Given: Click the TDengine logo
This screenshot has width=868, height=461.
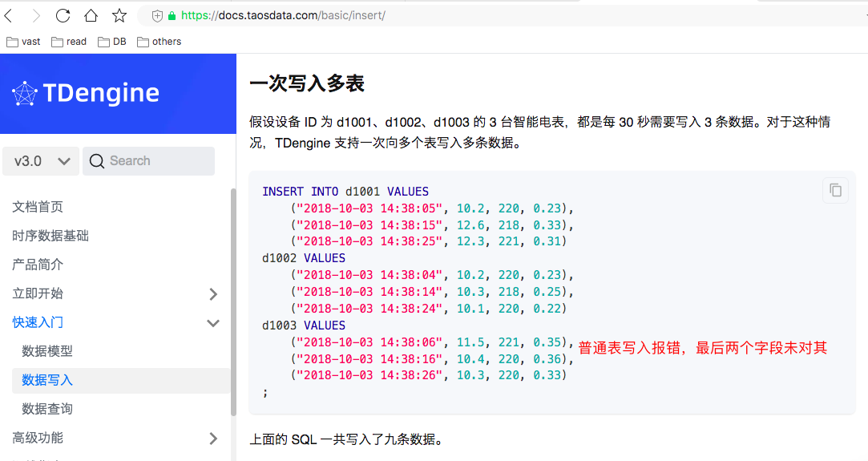Looking at the screenshot, I should point(86,93).
